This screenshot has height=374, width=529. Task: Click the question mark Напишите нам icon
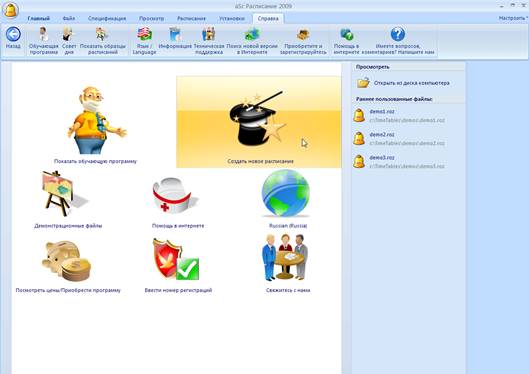coord(397,34)
